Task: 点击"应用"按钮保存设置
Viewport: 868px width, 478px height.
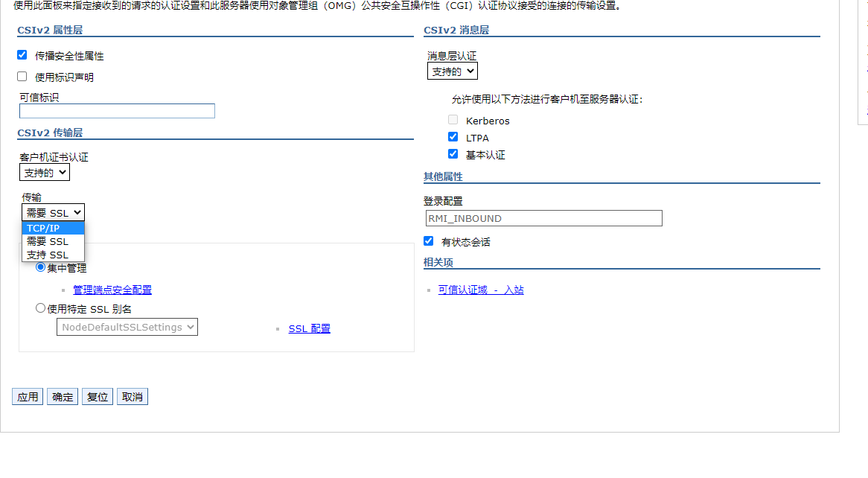Action: [27, 396]
